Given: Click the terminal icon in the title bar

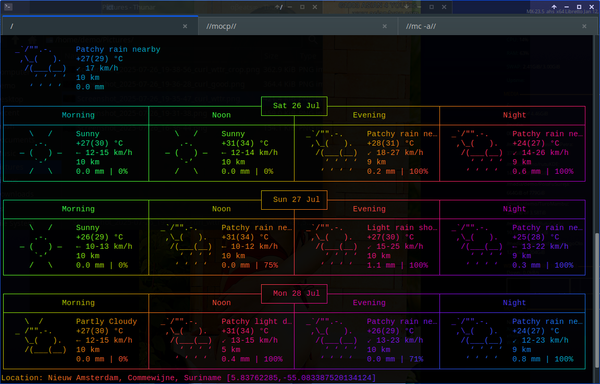Looking at the screenshot, I should (x=8, y=7).
